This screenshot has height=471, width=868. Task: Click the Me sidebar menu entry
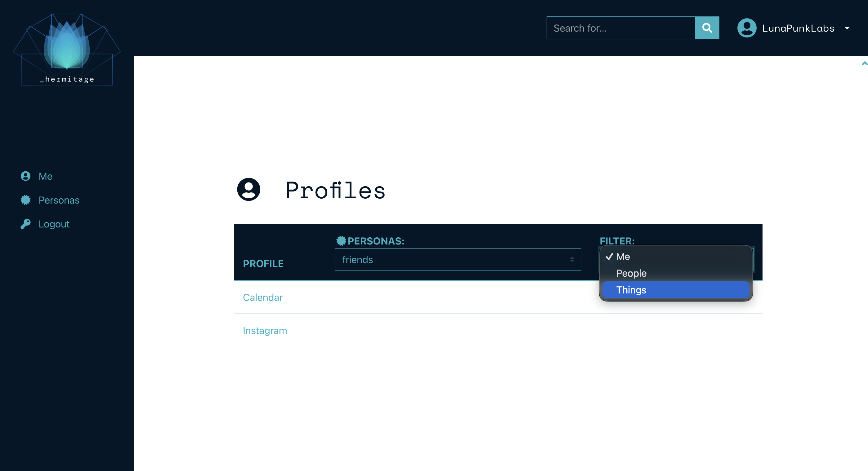pyautogui.click(x=46, y=176)
